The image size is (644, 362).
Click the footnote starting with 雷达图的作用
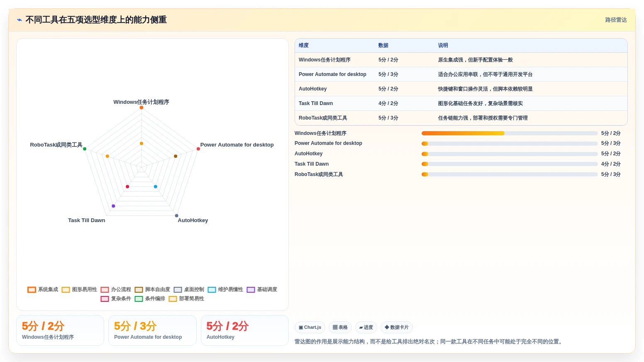click(429, 342)
